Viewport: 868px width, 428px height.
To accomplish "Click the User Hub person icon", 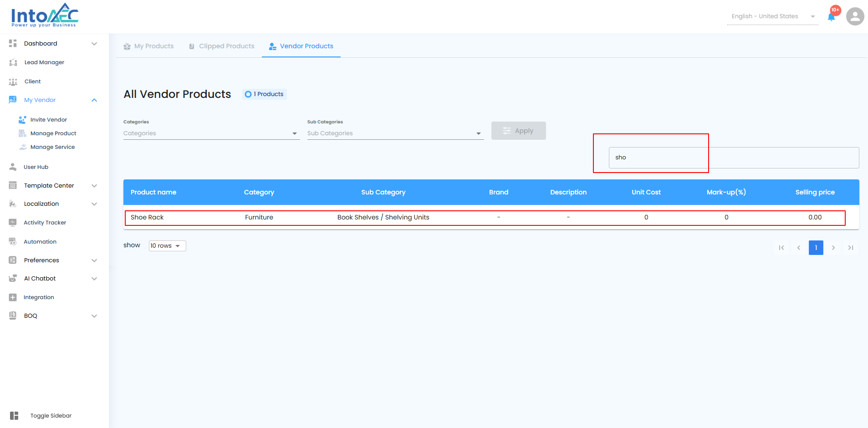I will pyautogui.click(x=13, y=167).
